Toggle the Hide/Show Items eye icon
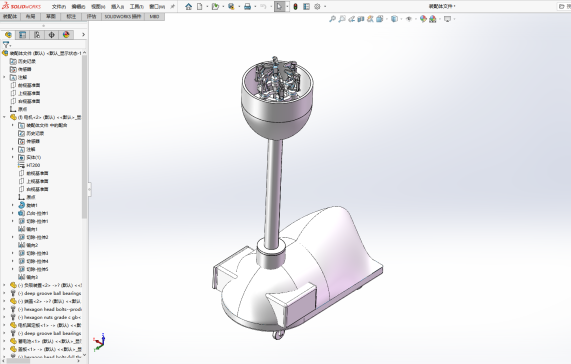This screenshot has width=571, height=364. pos(409,19)
